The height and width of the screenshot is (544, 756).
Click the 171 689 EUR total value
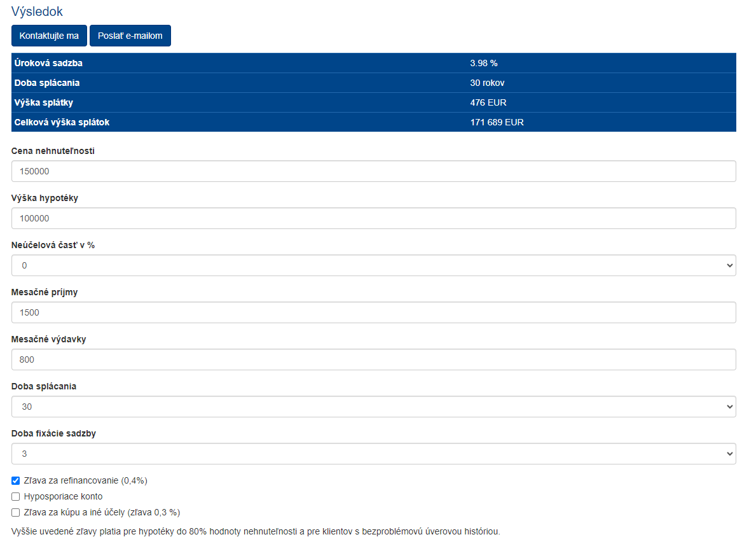pyautogui.click(x=497, y=122)
